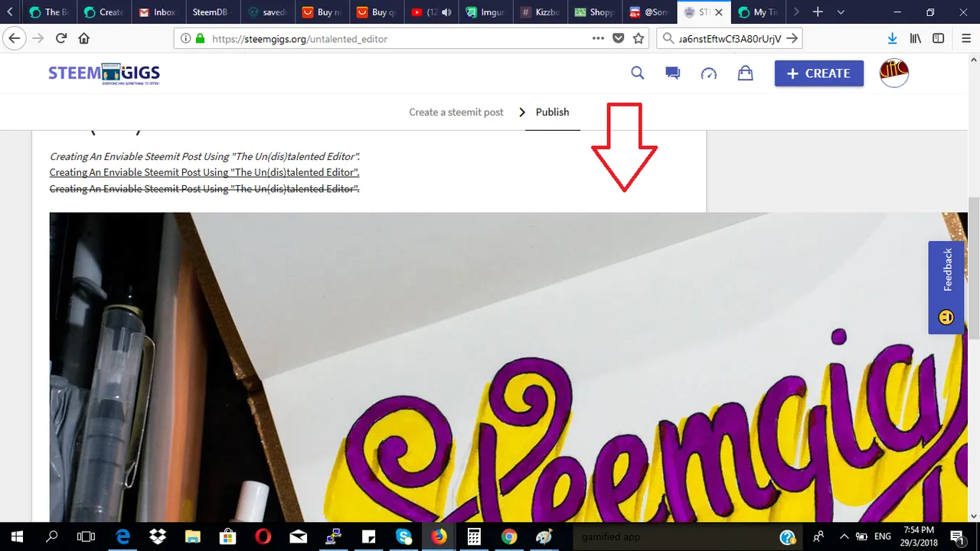
Task: Open a new browser tab
Action: (x=818, y=12)
